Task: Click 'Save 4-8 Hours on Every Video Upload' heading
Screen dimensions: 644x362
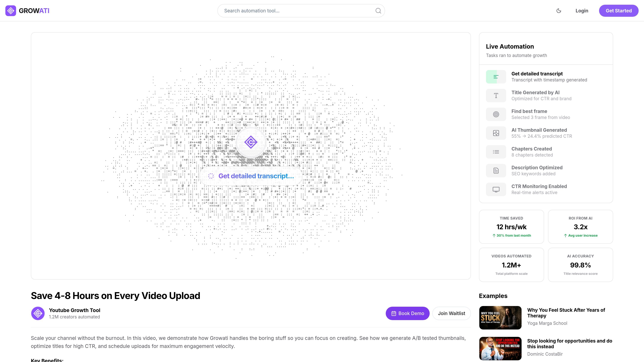Action: [x=115, y=296]
